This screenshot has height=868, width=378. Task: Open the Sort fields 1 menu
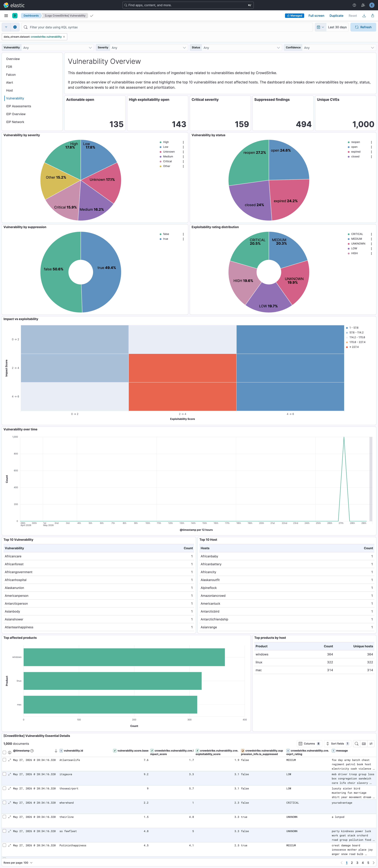coord(338,744)
